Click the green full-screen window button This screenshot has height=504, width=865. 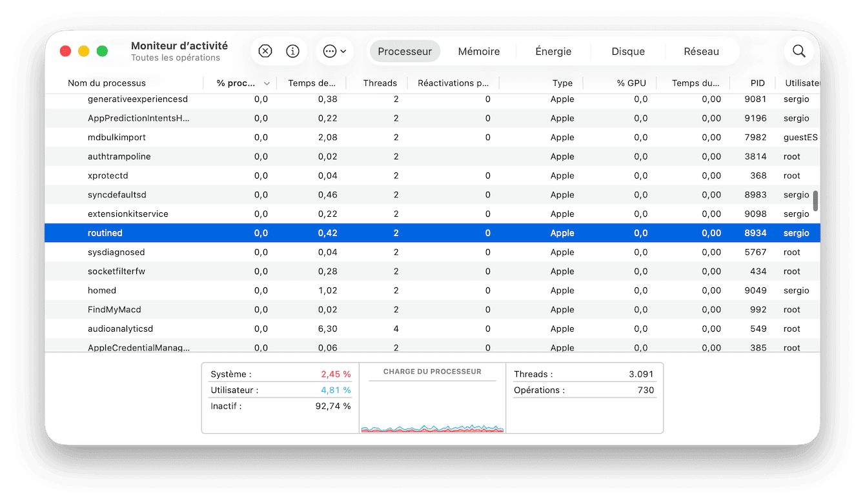click(x=102, y=52)
